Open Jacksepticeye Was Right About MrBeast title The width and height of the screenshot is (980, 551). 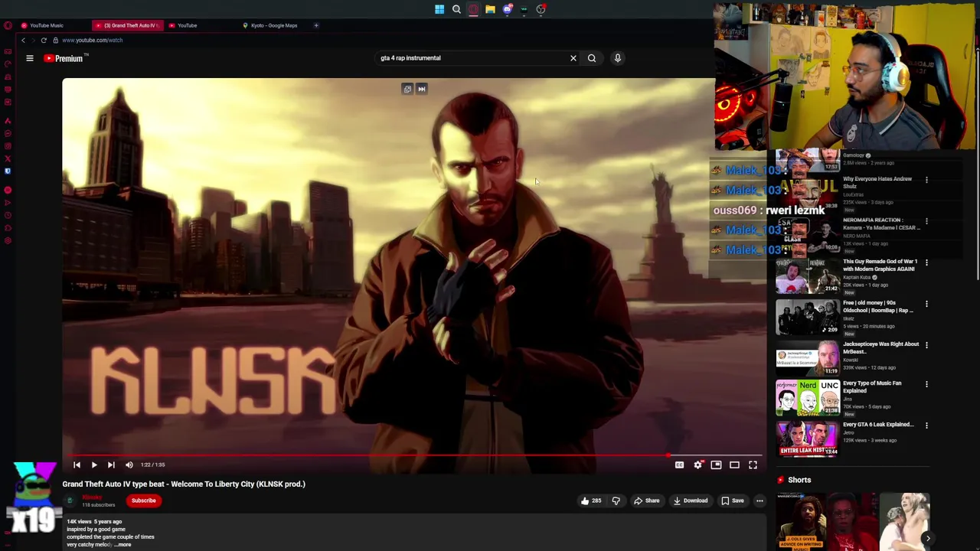(880, 347)
